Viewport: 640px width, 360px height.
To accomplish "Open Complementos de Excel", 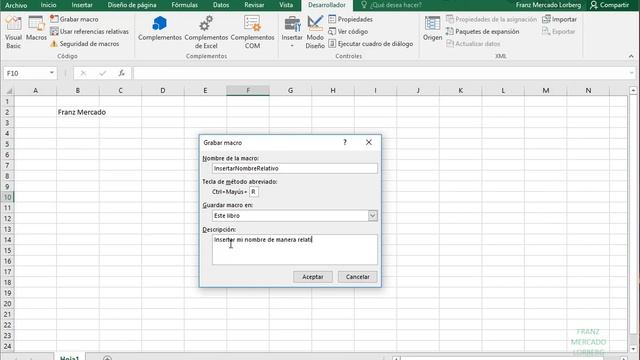I will pos(206,33).
